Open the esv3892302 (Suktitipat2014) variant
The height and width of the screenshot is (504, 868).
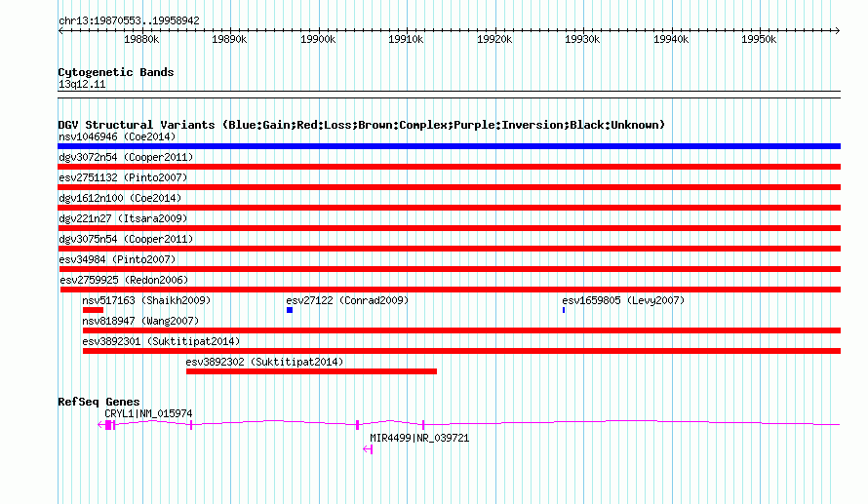click(264, 362)
